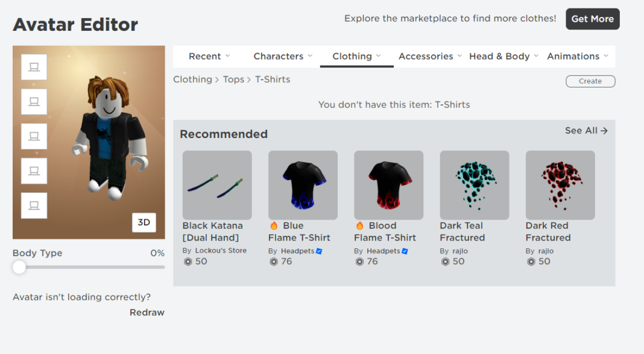Open the Accessories dropdown

[429, 55]
